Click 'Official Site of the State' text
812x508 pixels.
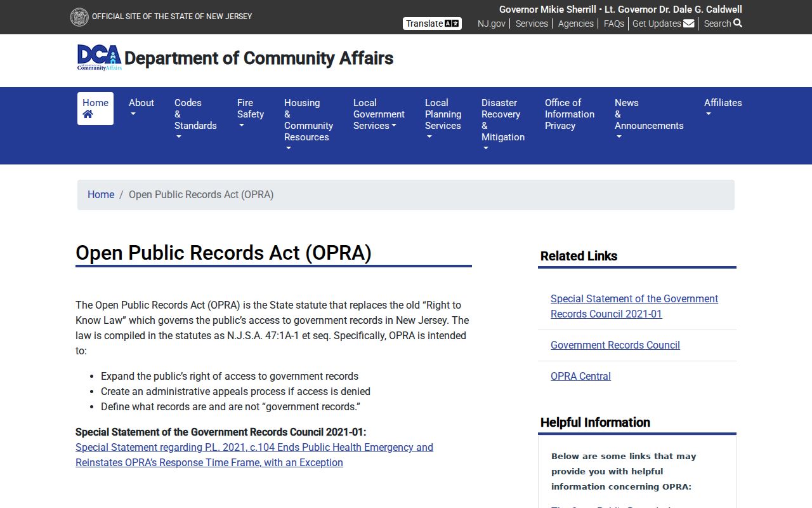pyautogui.click(x=172, y=17)
